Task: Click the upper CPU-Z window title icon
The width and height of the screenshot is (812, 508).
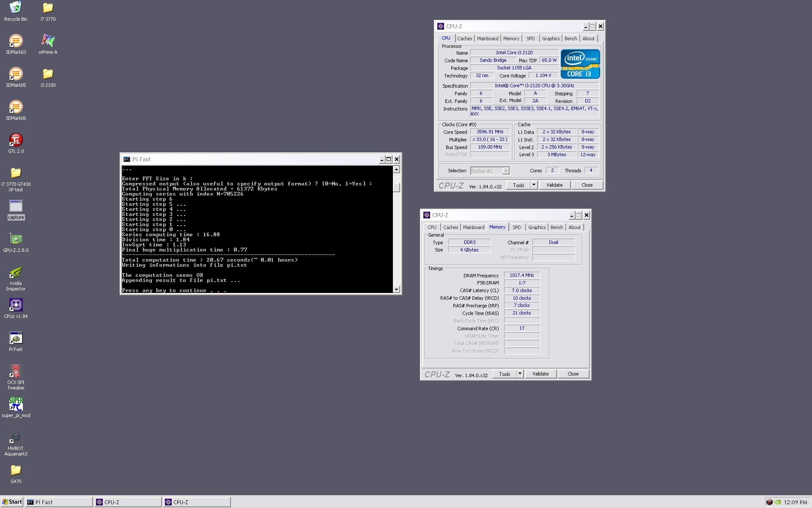Action: point(440,26)
